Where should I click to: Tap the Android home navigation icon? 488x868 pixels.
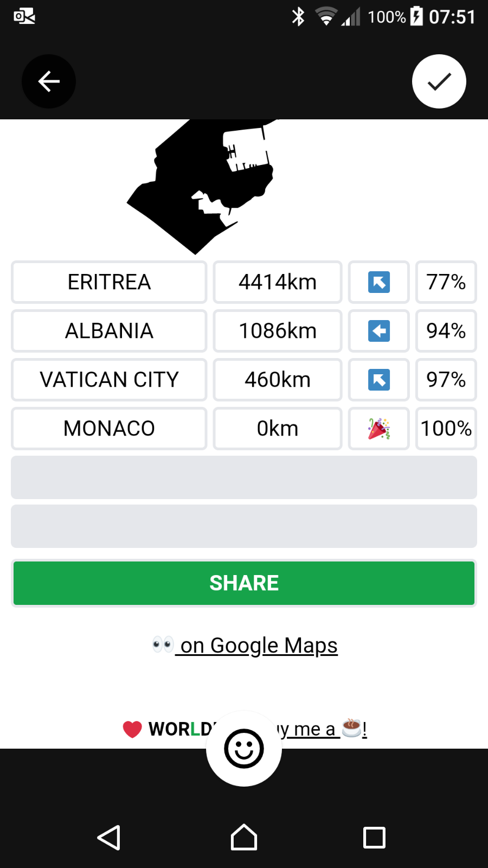[244, 838]
